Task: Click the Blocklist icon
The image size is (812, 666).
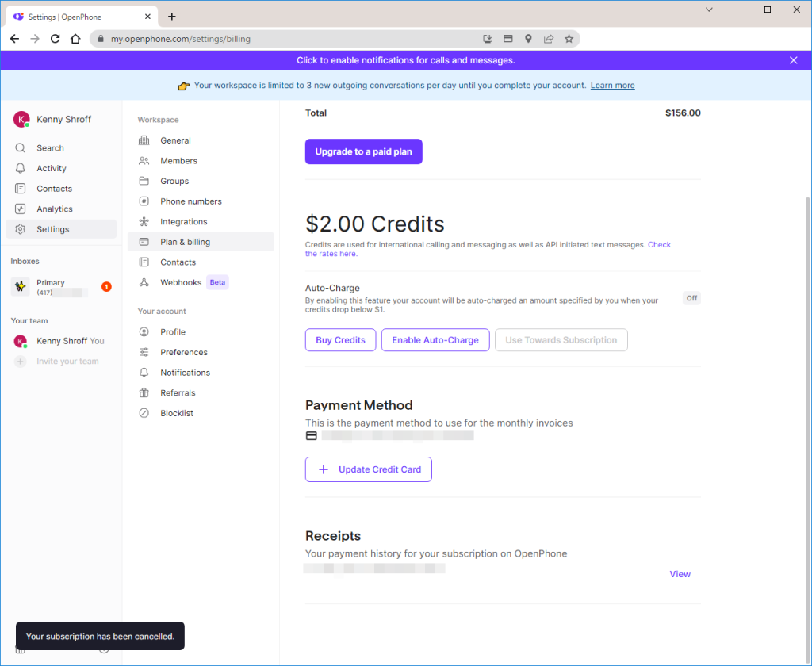Action: coord(144,413)
